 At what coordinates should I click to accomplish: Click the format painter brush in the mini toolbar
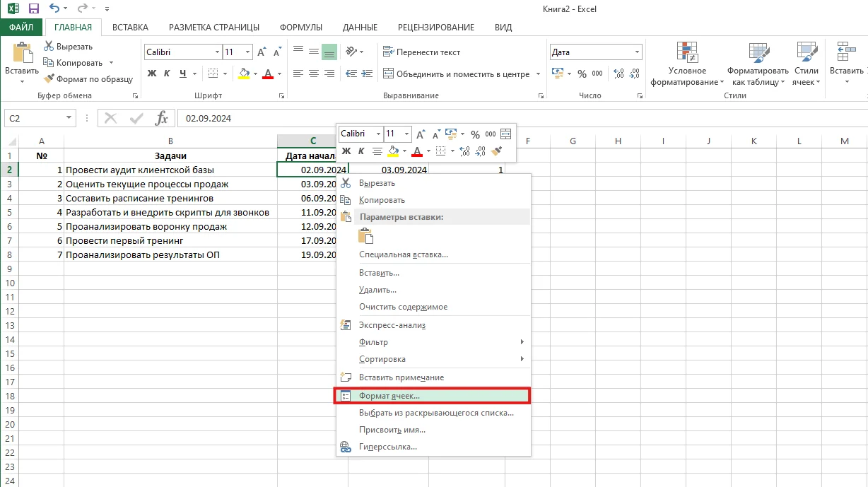[x=497, y=151]
